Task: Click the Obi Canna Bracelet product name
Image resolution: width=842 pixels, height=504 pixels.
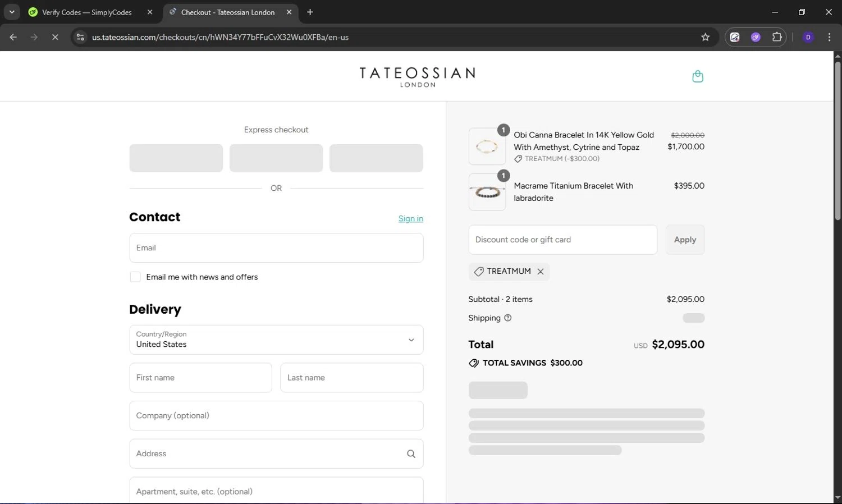Action: coord(584,141)
